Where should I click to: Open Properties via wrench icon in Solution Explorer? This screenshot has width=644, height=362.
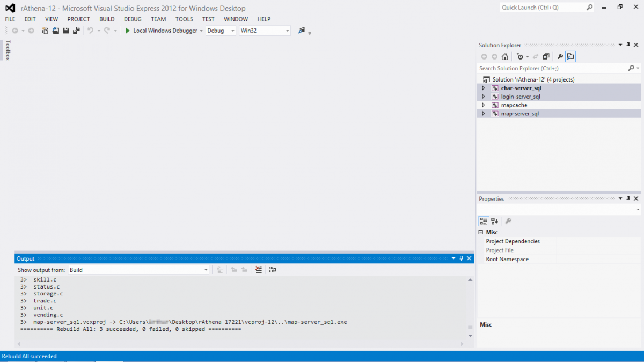[x=560, y=56]
